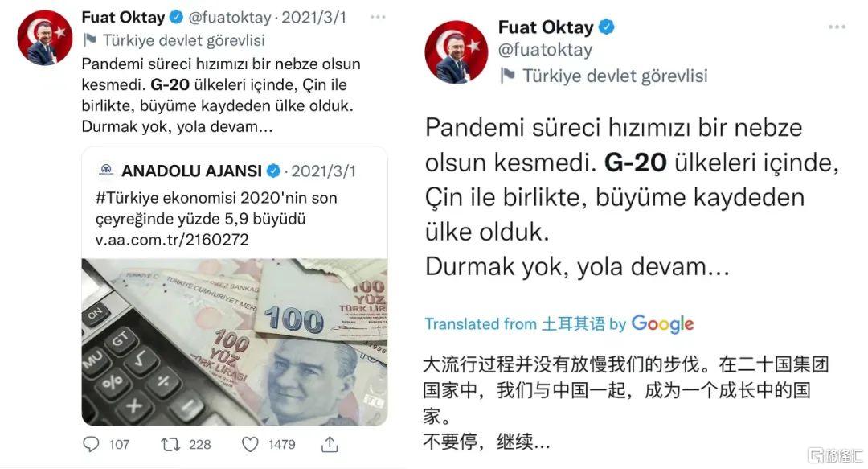
Task: Click Translated from 土耳其语 link
Action: (x=515, y=323)
